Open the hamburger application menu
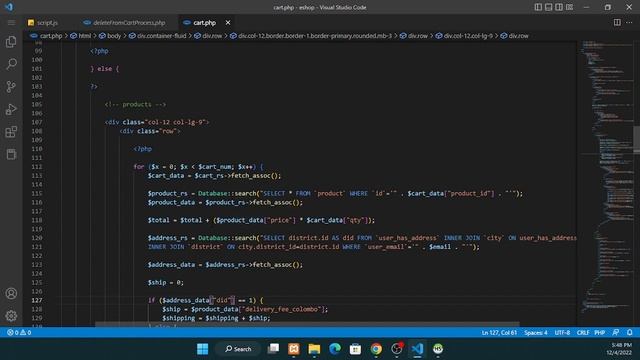This screenshot has height=360, width=640. [x=11, y=22]
